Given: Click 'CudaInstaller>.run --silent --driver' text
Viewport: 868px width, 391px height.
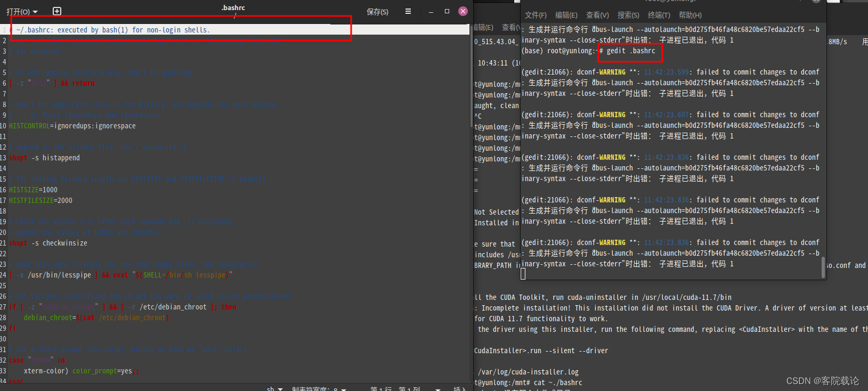Looking at the screenshot, I should (x=541, y=351).
